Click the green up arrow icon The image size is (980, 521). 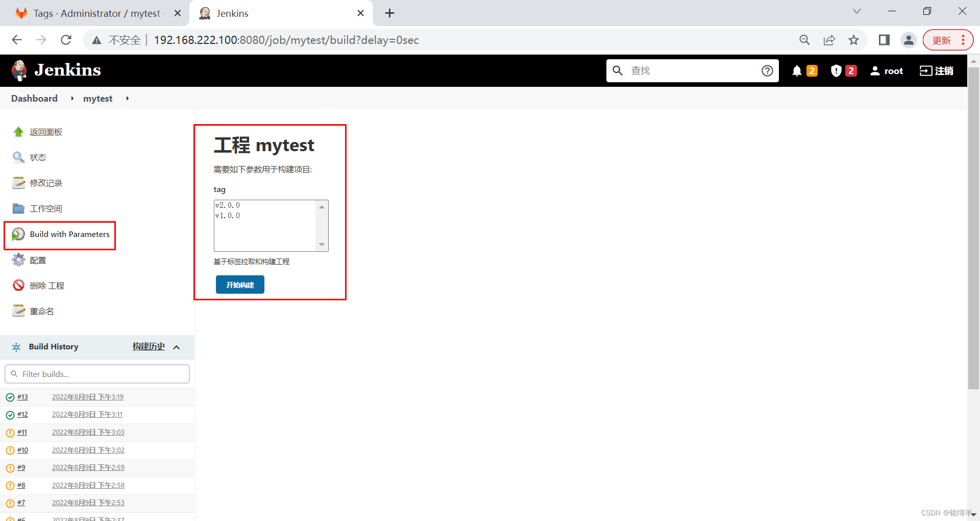18,132
